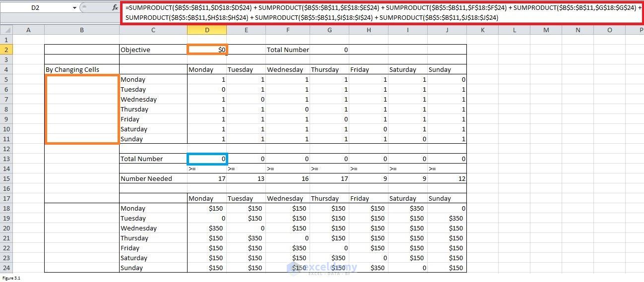This screenshot has height=282, width=644.
Task: Select Wednesday's Number Needed value 16
Action: point(288,178)
